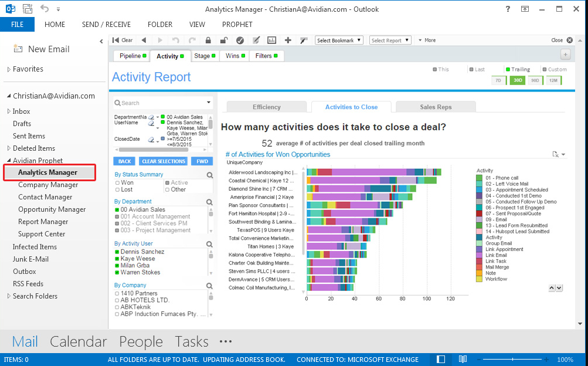This screenshot has height=366, width=588.
Task: Click the Reading view icon in status bar
Action: pyautogui.click(x=463, y=359)
